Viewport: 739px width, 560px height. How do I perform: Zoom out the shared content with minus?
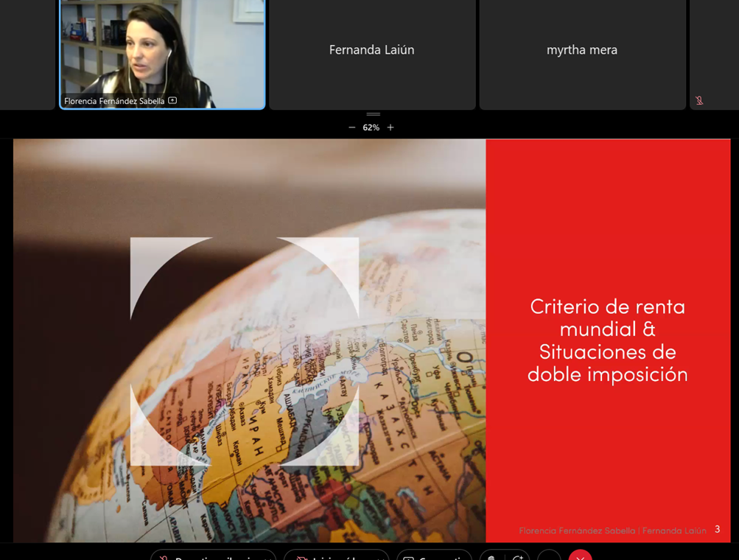click(351, 127)
